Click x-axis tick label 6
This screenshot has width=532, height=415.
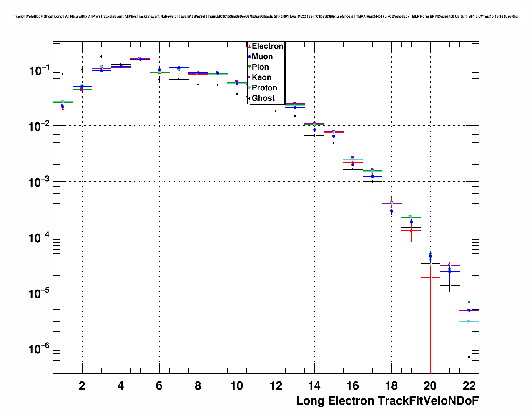tap(159, 385)
